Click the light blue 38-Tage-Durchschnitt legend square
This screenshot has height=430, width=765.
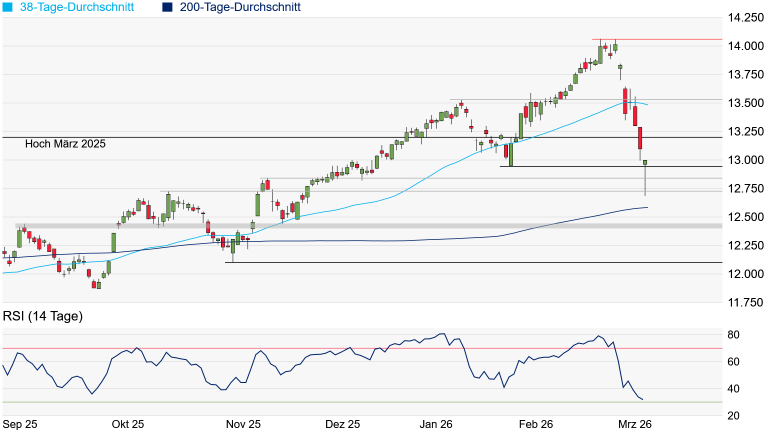(x=7, y=7)
